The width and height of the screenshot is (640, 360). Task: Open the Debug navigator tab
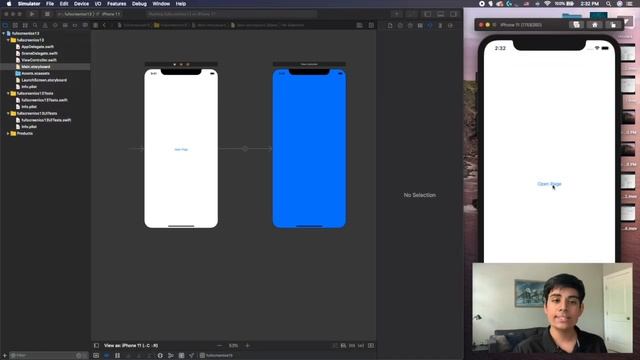coord(65,25)
